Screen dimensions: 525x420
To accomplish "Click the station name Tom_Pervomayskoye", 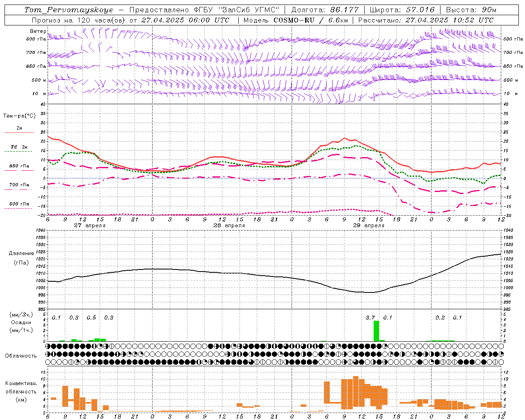I will coord(68,10).
